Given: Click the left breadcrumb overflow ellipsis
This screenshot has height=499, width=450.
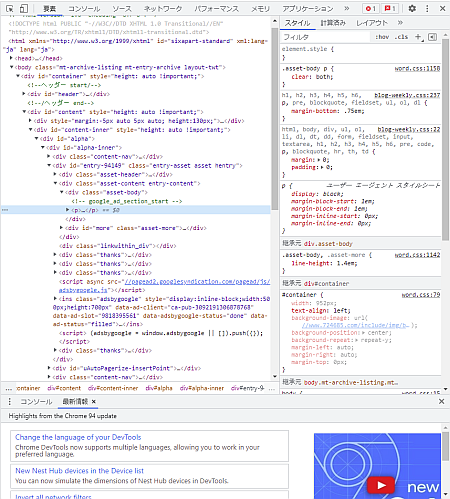Looking at the screenshot, I should (9, 388).
